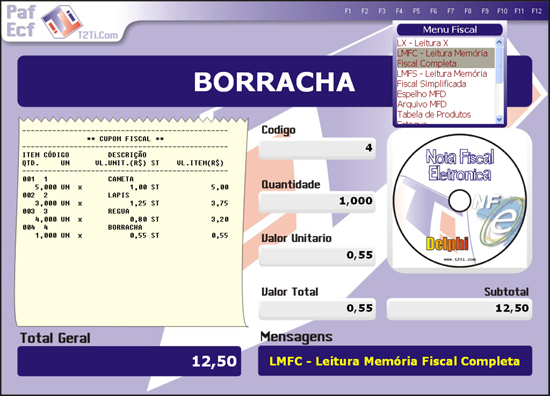Viewport: 550px width, 396px height.
Task: Click the F6 function key label
Action: click(434, 11)
